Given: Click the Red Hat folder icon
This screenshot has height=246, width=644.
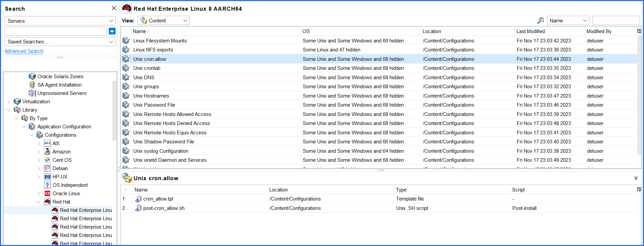Looking at the screenshot, I should 47,202.
